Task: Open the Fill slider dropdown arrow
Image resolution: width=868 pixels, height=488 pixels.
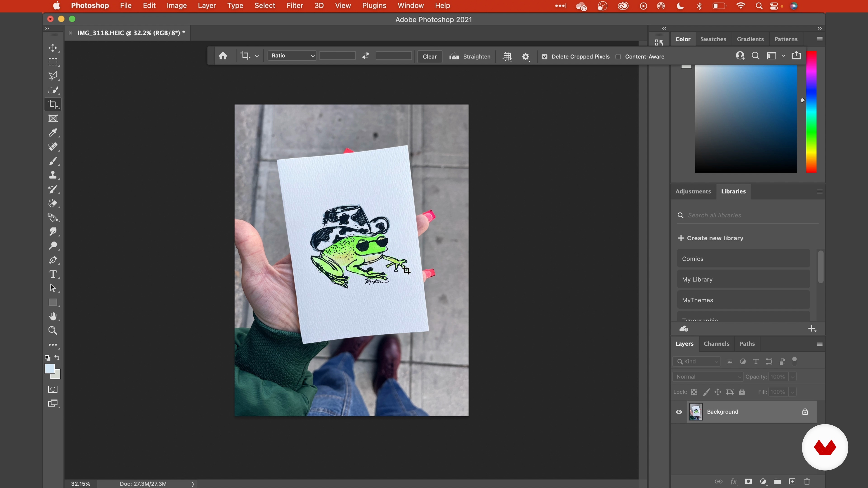Action: coord(793,392)
